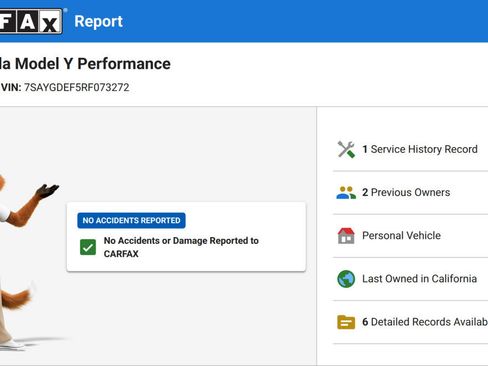Click the wrench and screwdriver service icon

[x=346, y=149]
